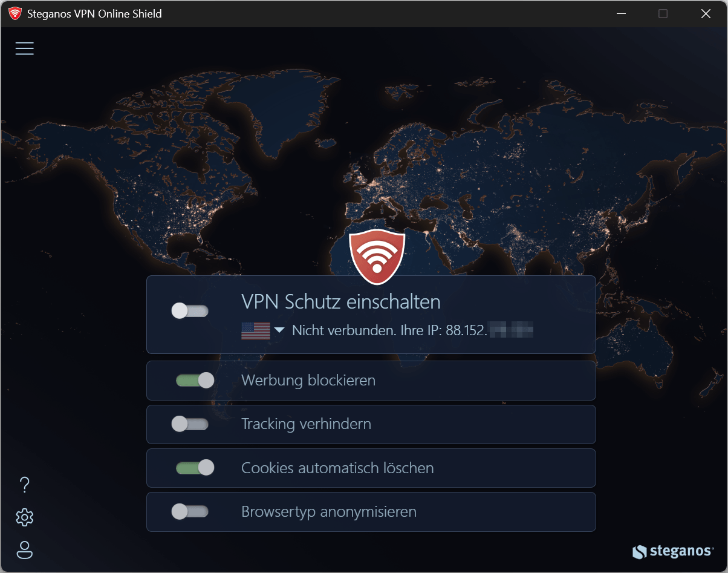Click the VPN Schutz einschalten label

click(340, 301)
